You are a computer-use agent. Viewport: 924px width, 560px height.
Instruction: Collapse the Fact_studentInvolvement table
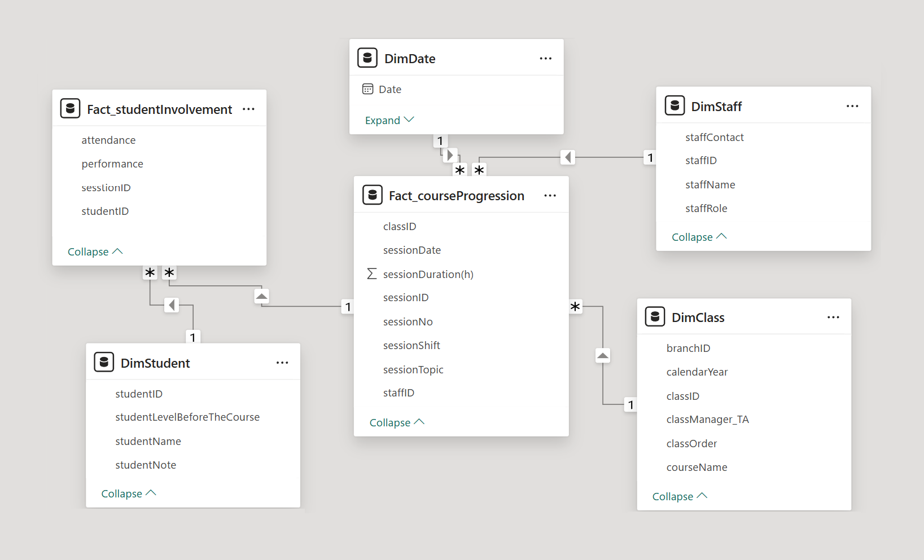[95, 252]
